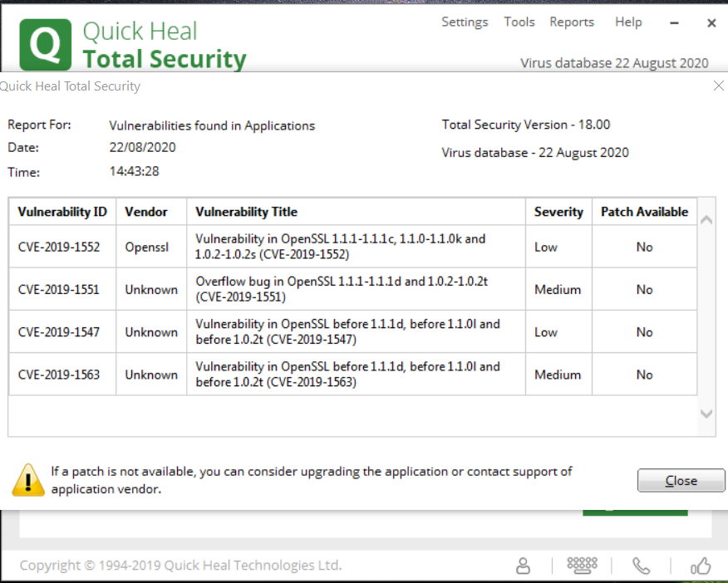Click the copyright text in footer
The image size is (728, 583).
coord(180,566)
